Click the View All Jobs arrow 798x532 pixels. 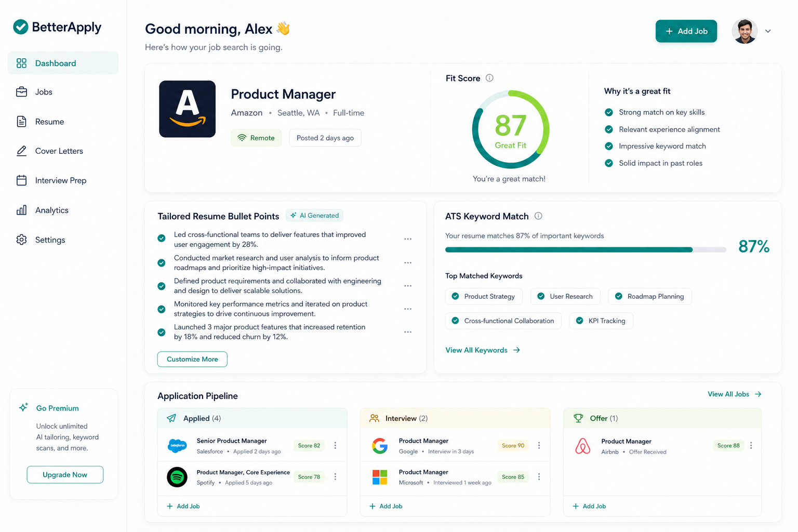pos(758,394)
